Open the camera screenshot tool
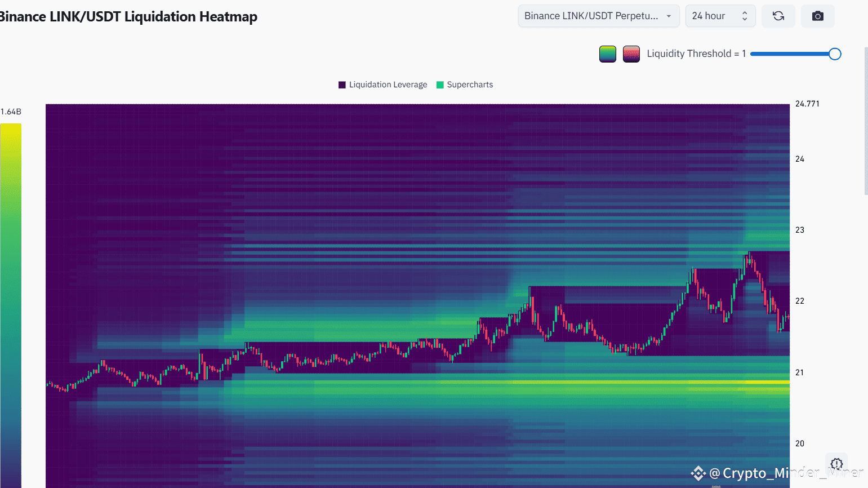868x488 pixels. pos(817,16)
